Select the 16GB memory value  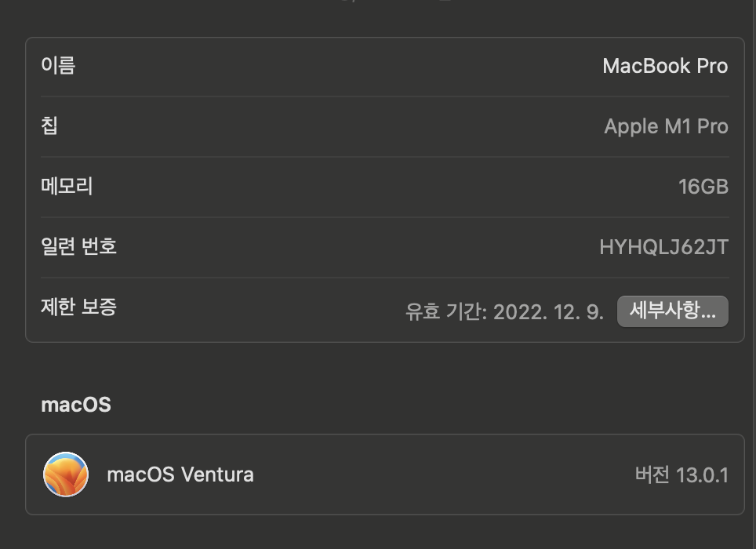tap(703, 187)
